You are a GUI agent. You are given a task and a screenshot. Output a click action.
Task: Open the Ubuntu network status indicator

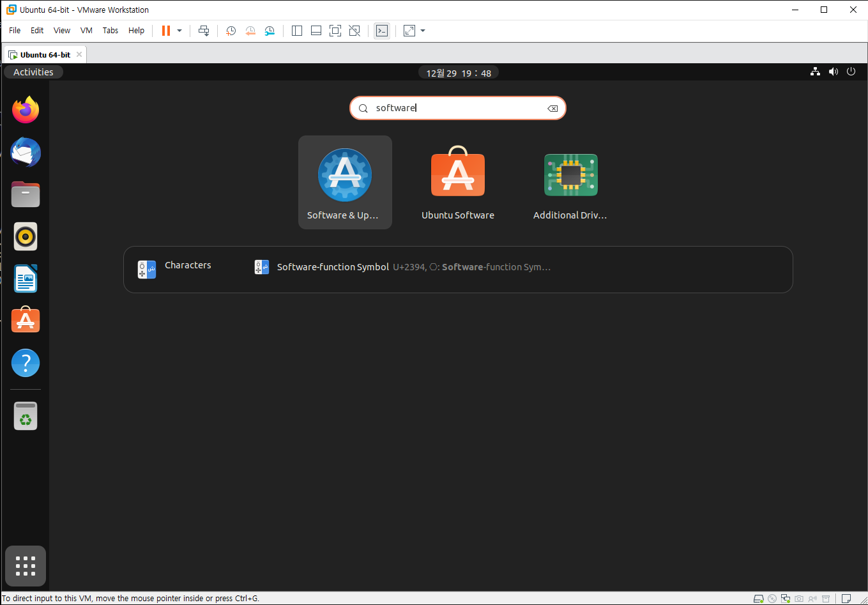pos(815,72)
